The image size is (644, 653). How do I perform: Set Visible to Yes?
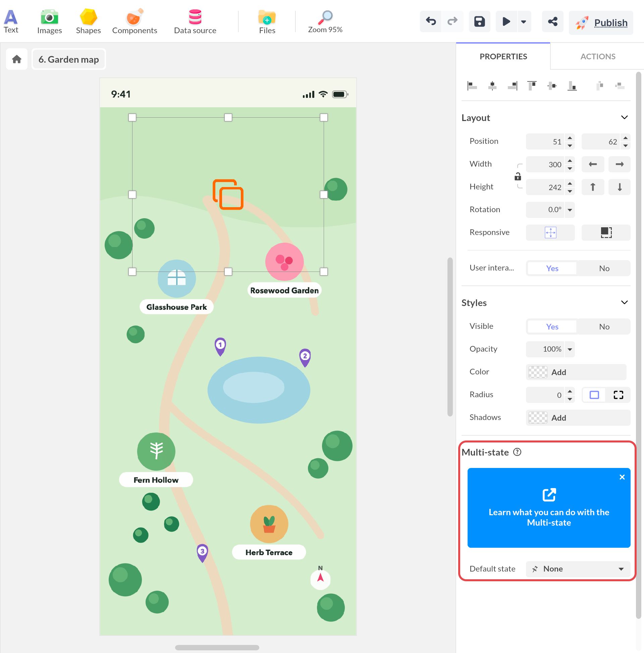click(552, 326)
